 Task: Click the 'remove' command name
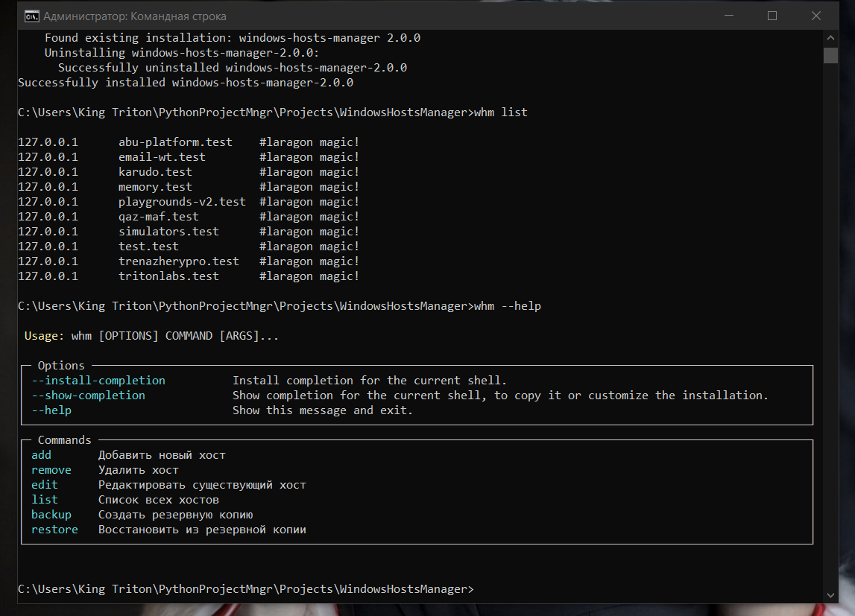pos(51,470)
